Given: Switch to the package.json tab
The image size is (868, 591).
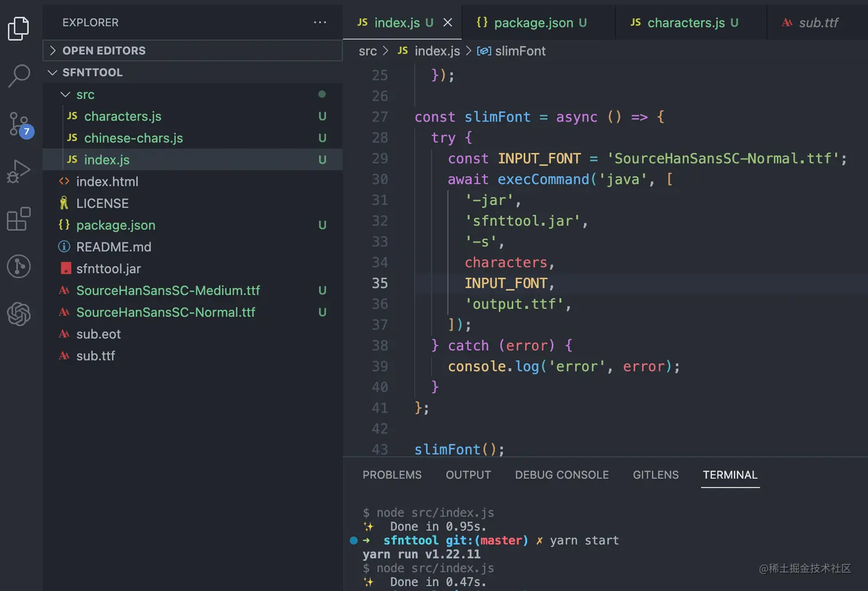Looking at the screenshot, I should click(x=538, y=22).
